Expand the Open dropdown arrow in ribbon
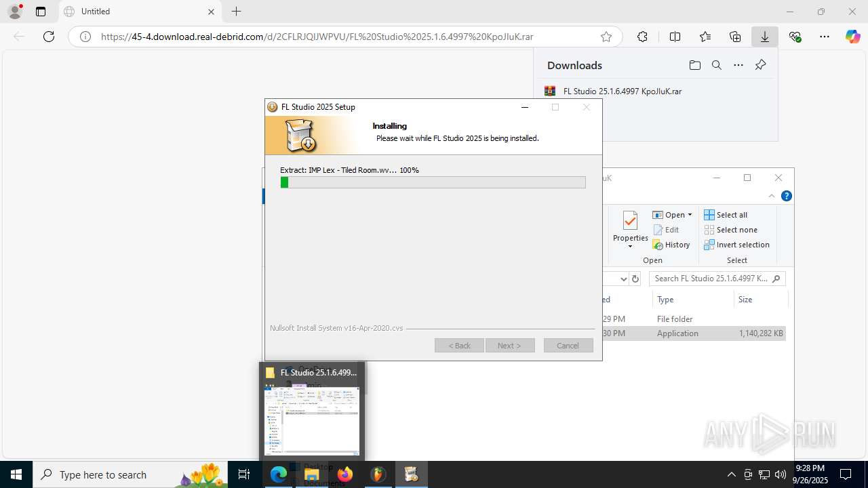Screen dimensions: 868x488 (690, 215)
